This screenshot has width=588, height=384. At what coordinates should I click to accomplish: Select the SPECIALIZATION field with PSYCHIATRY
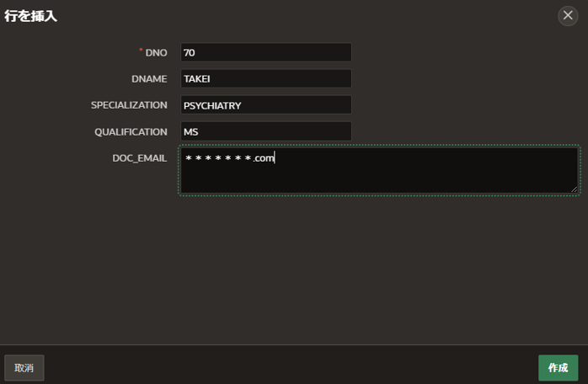[266, 105]
